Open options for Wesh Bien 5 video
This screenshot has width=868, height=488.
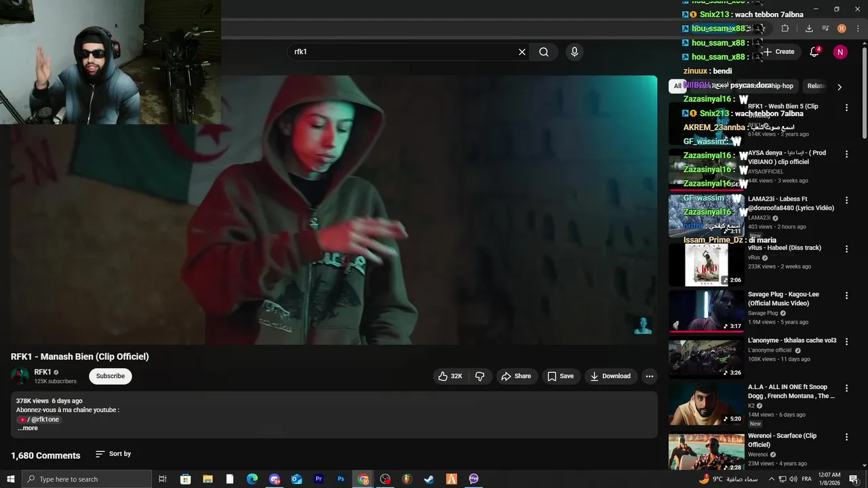point(846,107)
